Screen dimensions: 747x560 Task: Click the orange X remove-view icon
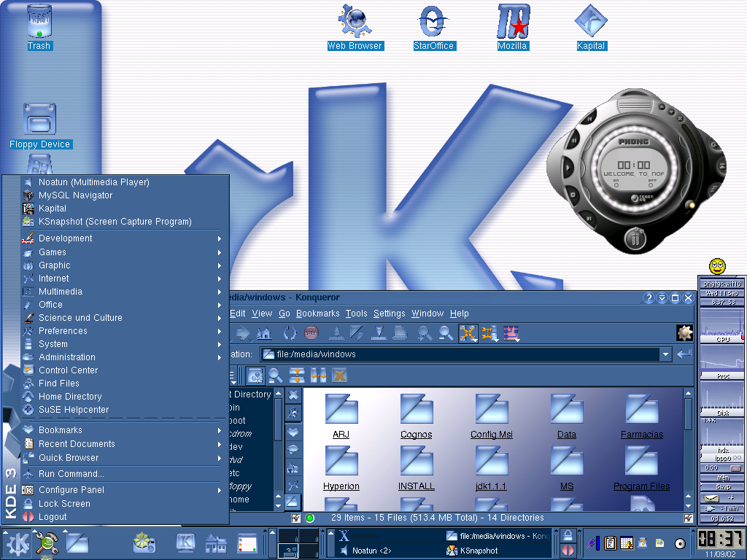tap(339, 376)
